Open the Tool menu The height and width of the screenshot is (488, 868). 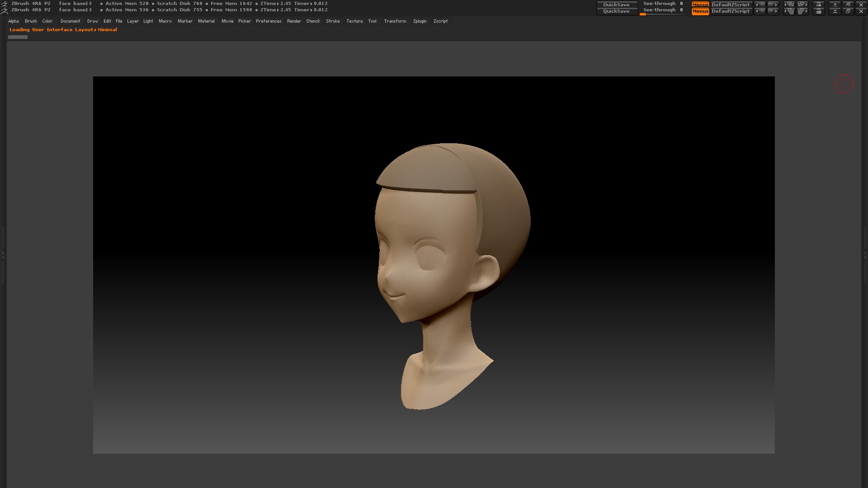pos(372,21)
